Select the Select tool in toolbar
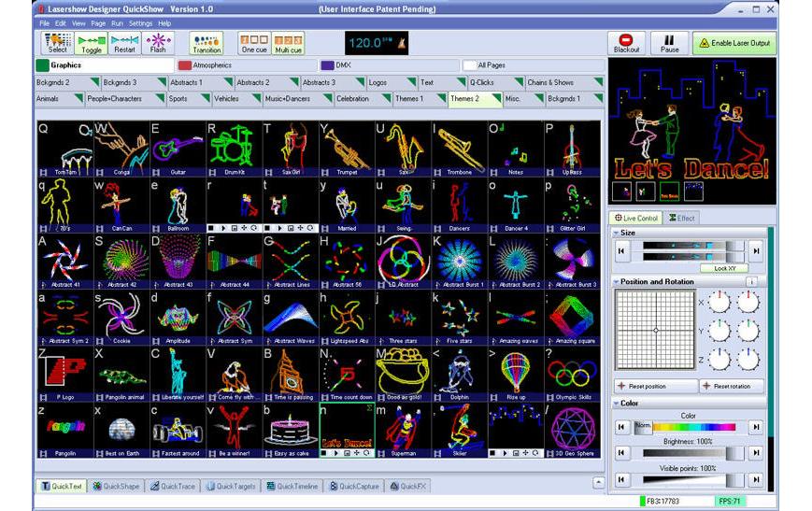Image resolution: width=812 pixels, height=511 pixels. click(58, 43)
